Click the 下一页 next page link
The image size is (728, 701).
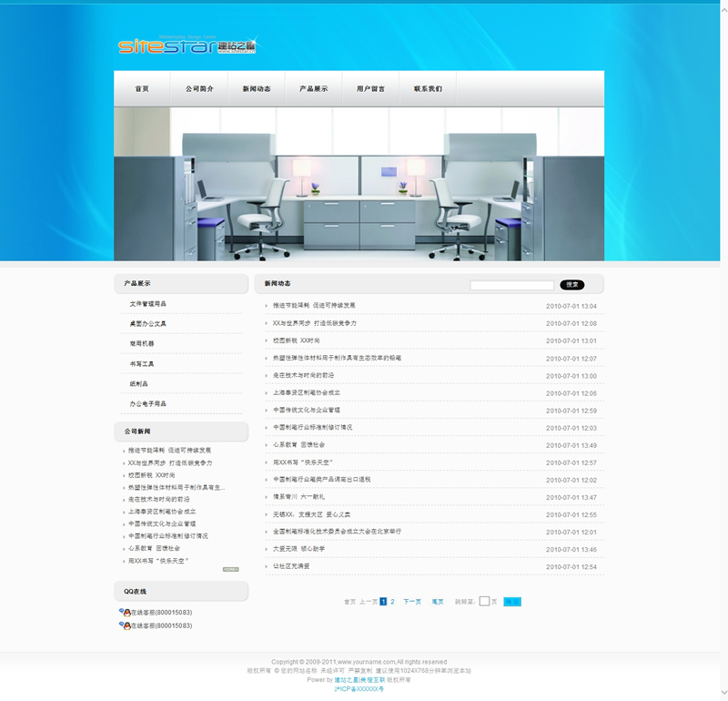[x=412, y=602]
